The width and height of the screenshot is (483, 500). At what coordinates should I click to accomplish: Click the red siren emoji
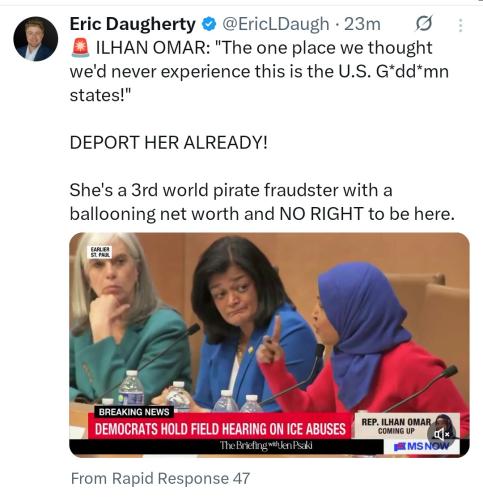[x=80, y=48]
